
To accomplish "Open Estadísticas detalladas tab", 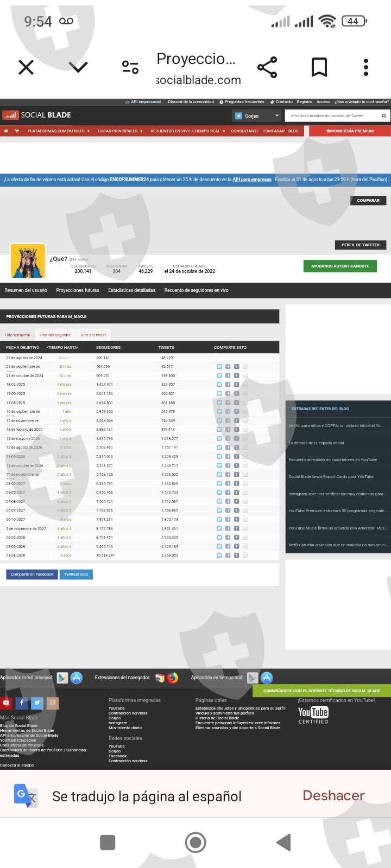I will pos(132,290).
